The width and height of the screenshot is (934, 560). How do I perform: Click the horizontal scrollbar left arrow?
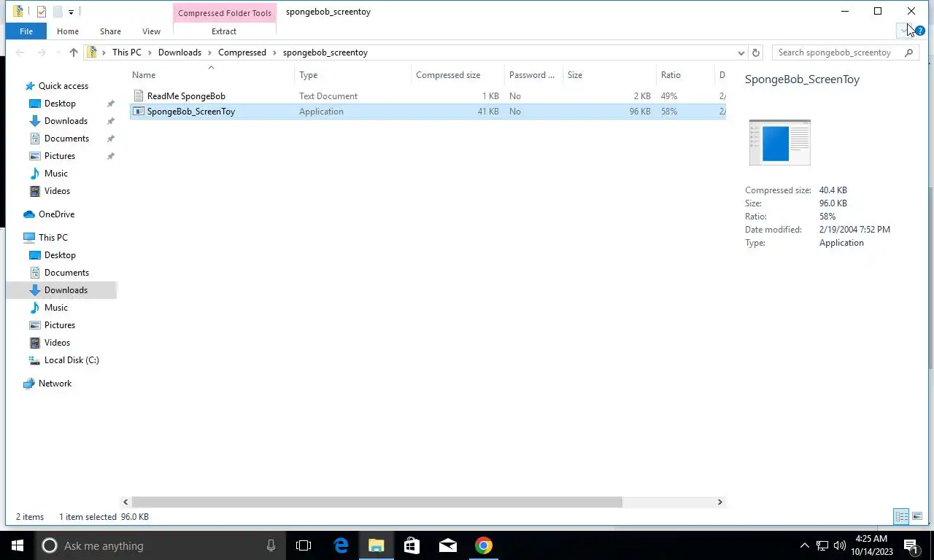[x=126, y=502]
